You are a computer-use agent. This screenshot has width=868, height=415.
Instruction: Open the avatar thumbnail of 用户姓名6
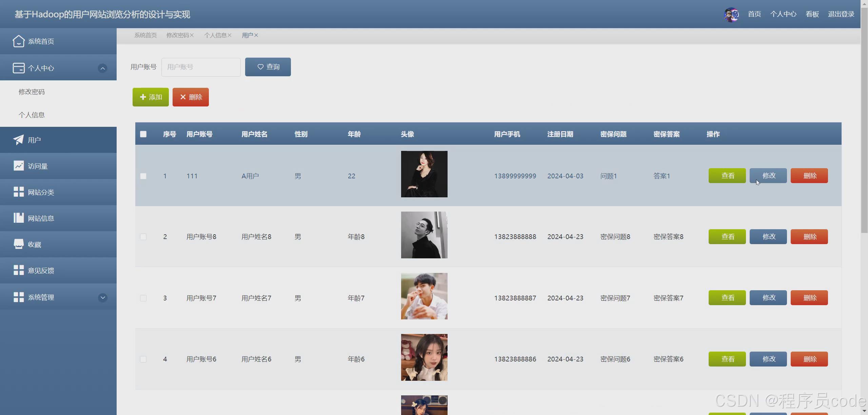click(x=424, y=357)
